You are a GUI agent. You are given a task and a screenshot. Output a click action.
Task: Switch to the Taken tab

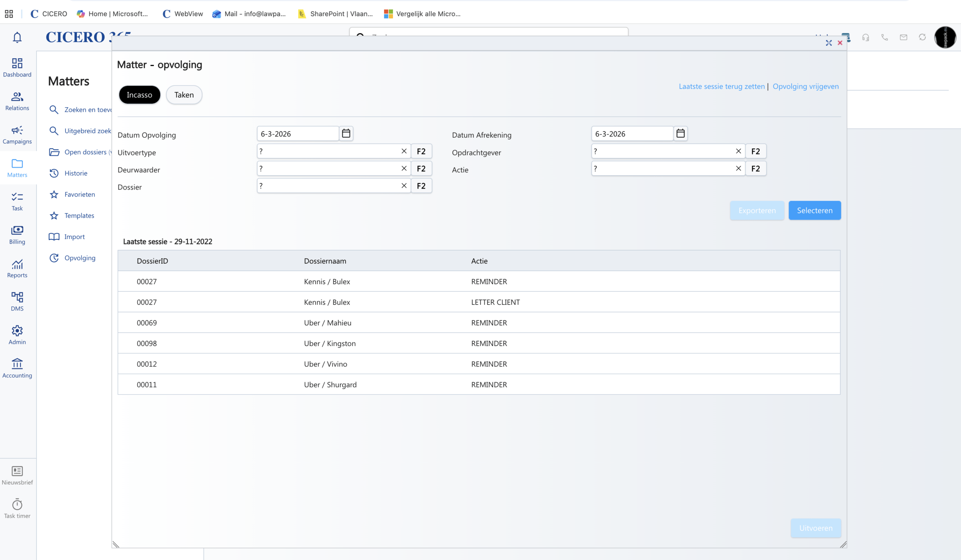click(184, 95)
